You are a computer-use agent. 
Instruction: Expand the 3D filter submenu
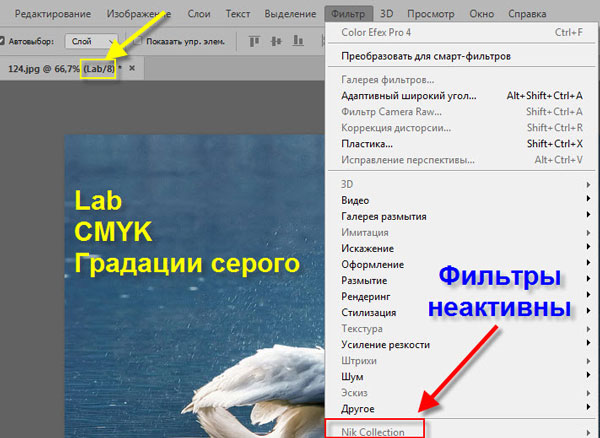462,184
